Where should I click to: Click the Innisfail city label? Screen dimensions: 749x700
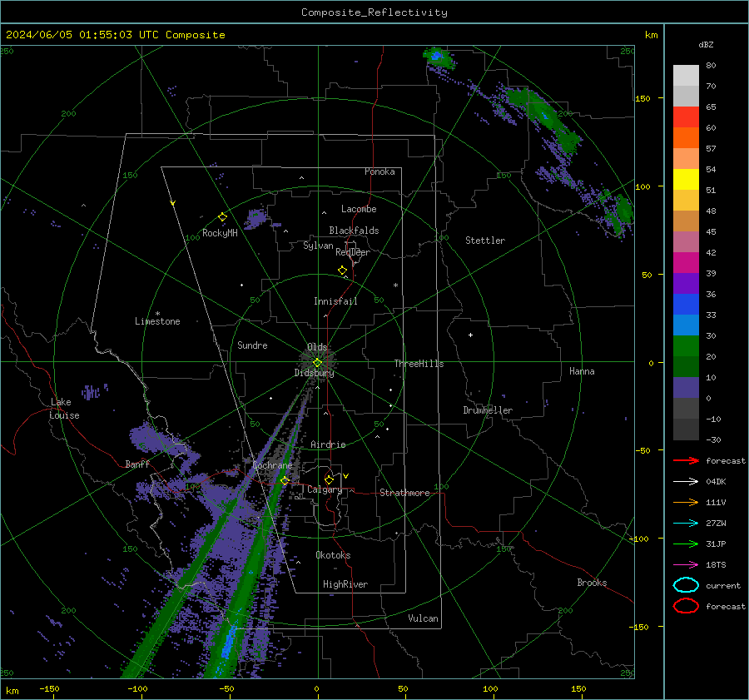pyautogui.click(x=335, y=301)
